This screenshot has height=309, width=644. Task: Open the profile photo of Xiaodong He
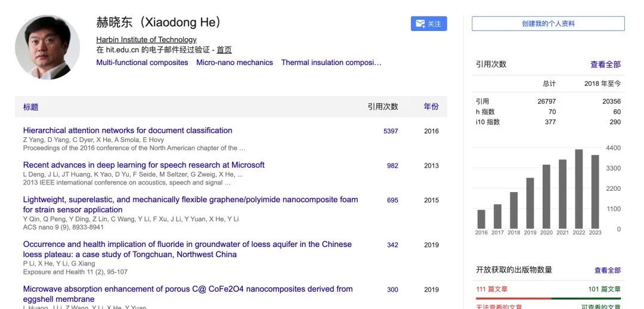48,47
